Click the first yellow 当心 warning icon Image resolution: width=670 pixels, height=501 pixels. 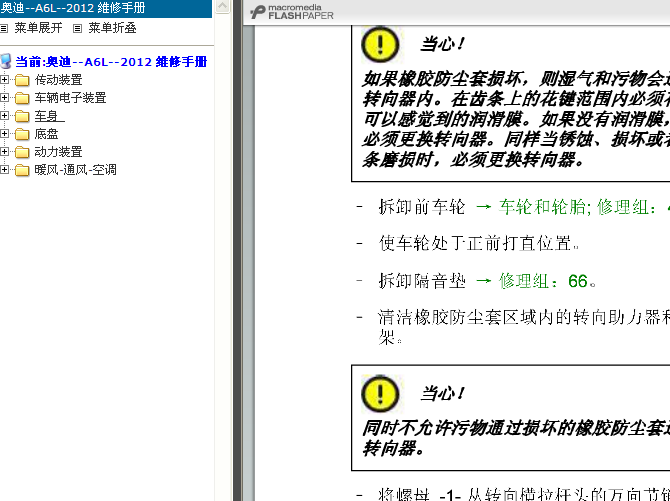tap(380, 45)
